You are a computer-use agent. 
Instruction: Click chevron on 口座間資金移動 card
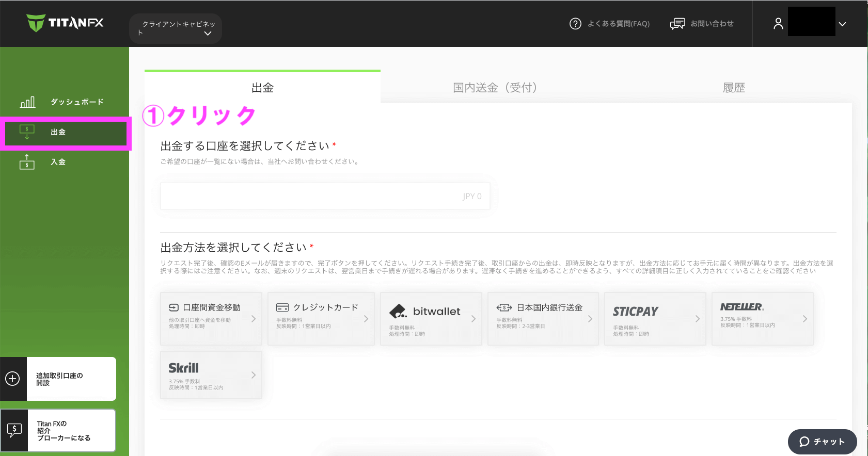[x=254, y=319]
